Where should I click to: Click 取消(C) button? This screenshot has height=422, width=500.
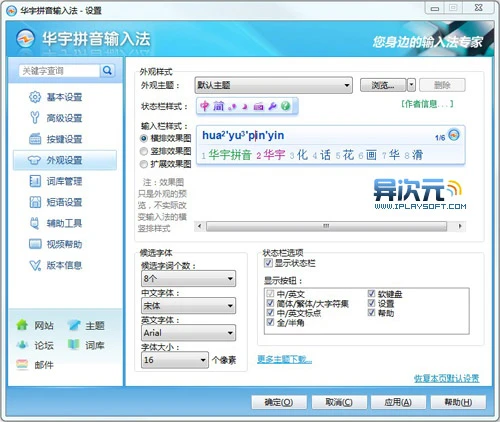tap(339, 402)
